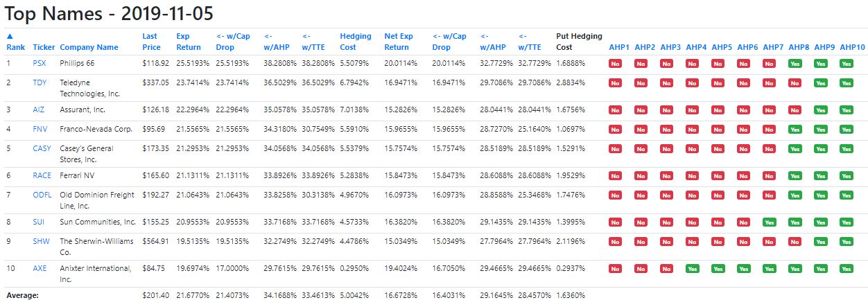Click PSX row AHP1 No badge
This screenshot has height=307, width=868.
pos(615,64)
